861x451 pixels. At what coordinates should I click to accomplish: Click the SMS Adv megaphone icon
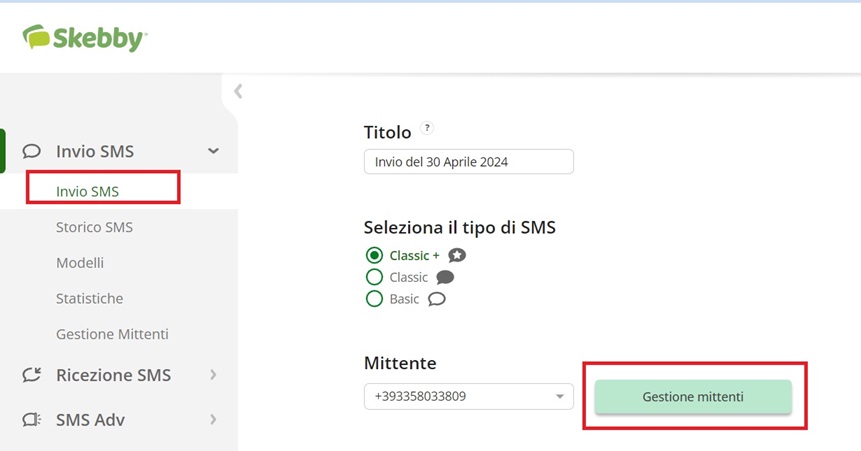pyautogui.click(x=31, y=420)
